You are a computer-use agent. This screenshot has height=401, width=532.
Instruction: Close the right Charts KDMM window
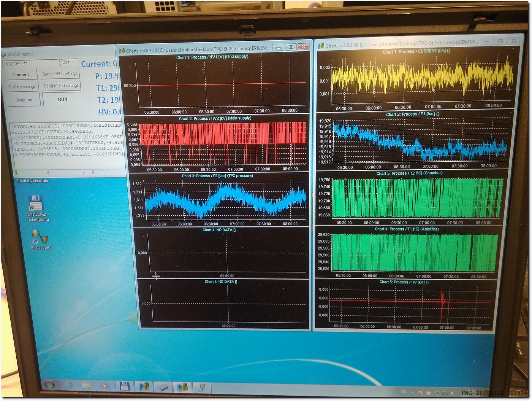pyautogui.click(x=514, y=41)
